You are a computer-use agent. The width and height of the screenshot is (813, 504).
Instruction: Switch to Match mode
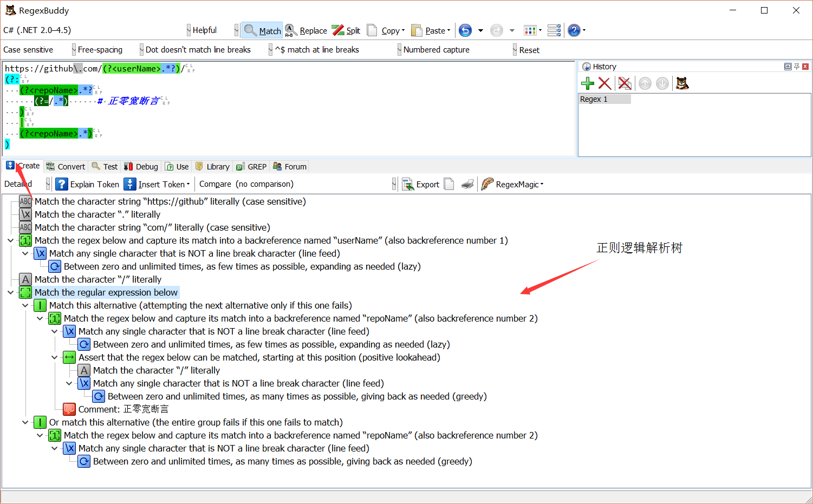point(263,31)
